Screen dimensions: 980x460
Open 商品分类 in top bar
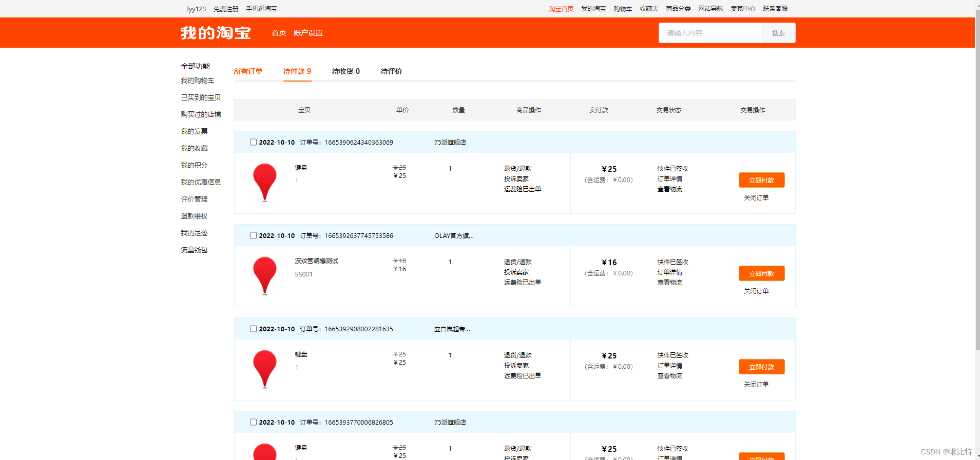click(678, 9)
